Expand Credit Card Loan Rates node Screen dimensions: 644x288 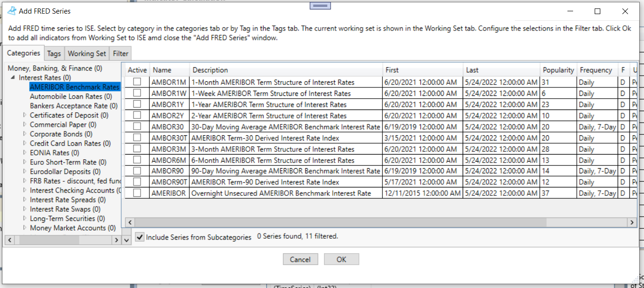pos(25,143)
